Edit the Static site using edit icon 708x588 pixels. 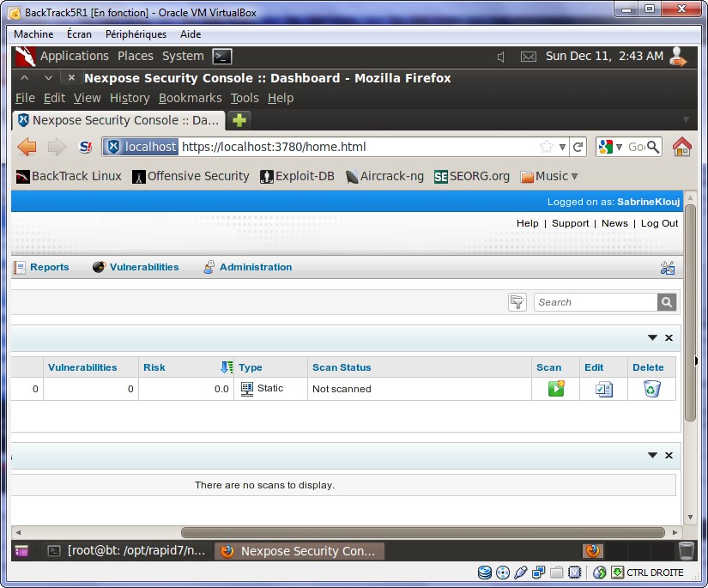point(603,389)
